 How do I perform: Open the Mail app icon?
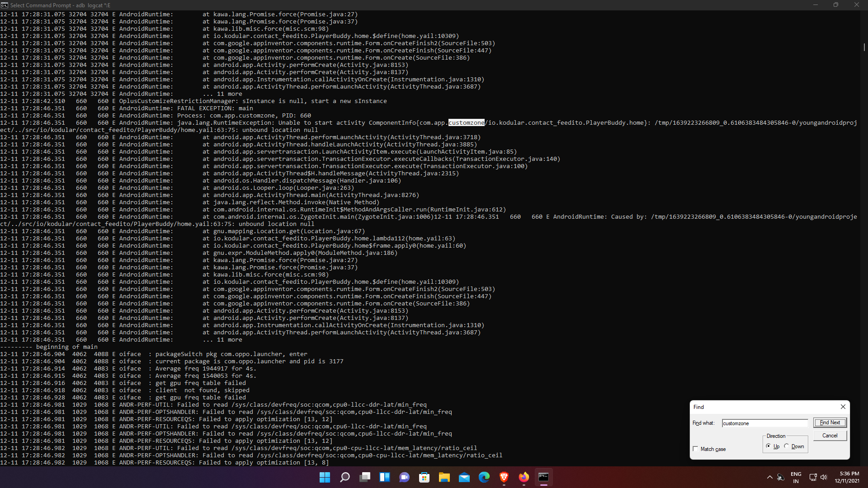click(x=464, y=477)
